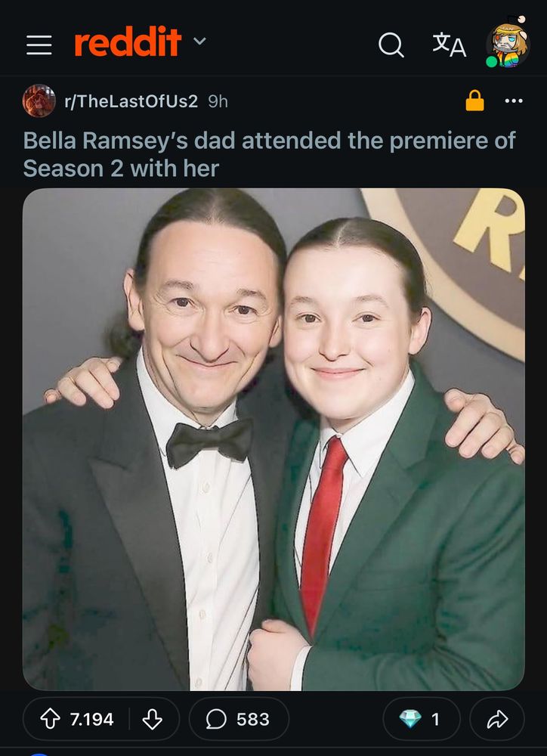Go to r/TheLastOfUs2 subreddit link
Viewport: 547px width, 756px height.
(x=131, y=101)
